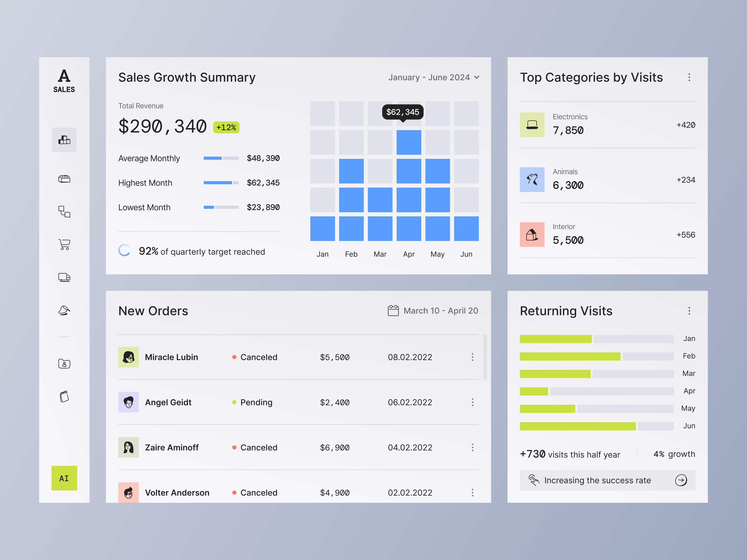Open the customer contacts folder icon
The width and height of the screenshot is (747, 560).
coord(64,364)
